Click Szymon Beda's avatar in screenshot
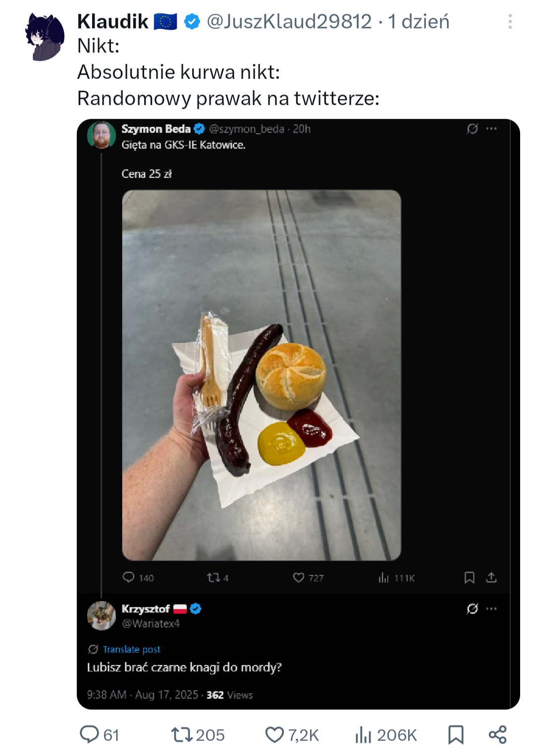The width and height of the screenshot is (535, 756). (x=102, y=135)
